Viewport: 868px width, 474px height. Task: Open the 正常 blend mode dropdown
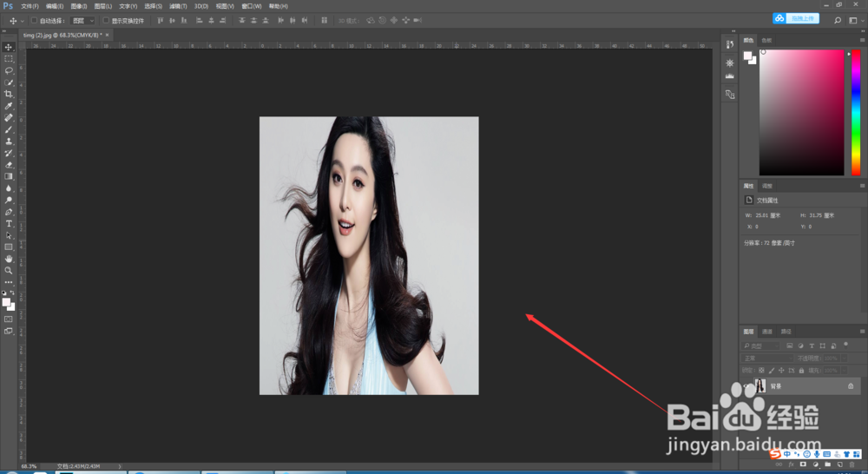point(768,359)
